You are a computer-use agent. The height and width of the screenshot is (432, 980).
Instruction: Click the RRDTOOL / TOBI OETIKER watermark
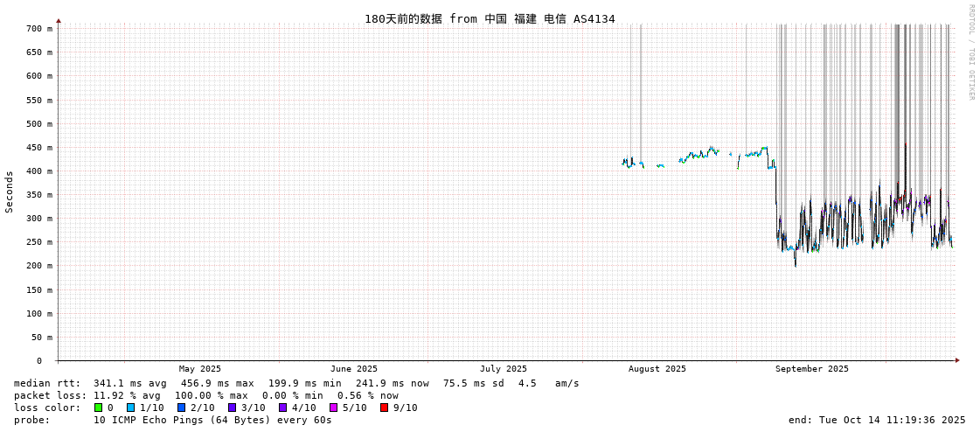click(x=970, y=52)
